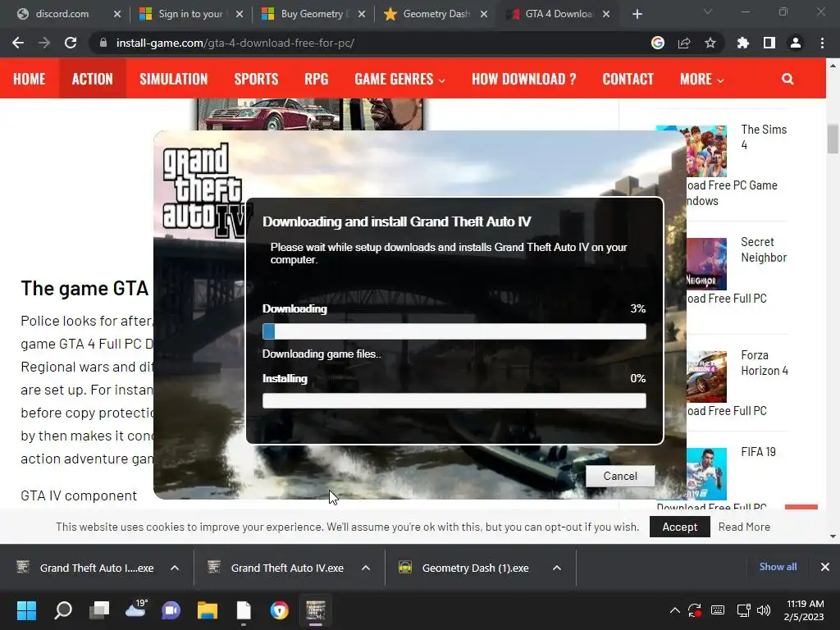Accept the cookie notice
840x630 pixels.
[680, 527]
